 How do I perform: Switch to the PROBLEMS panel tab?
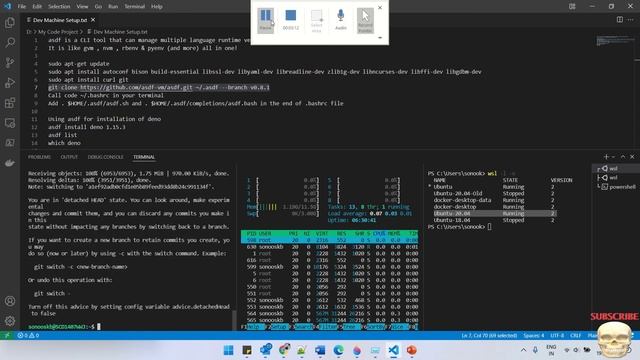pyautogui.click(x=40, y=157)
